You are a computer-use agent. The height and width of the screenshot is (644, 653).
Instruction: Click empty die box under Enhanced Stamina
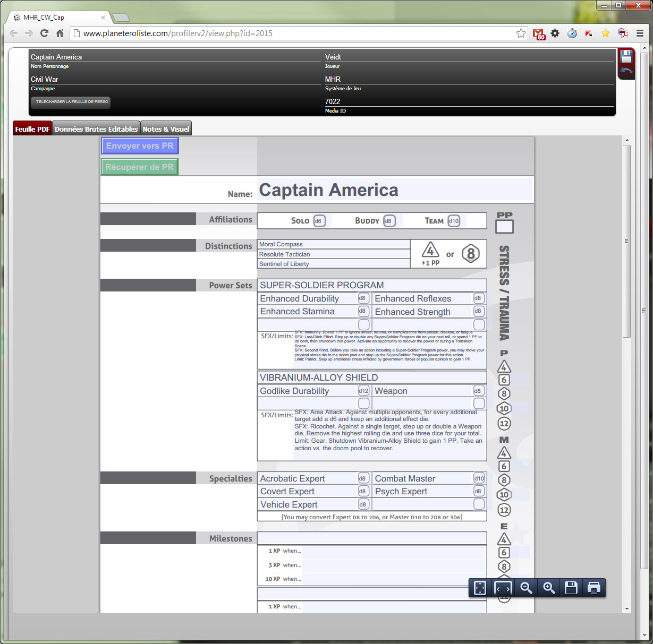tap(364, 324)
